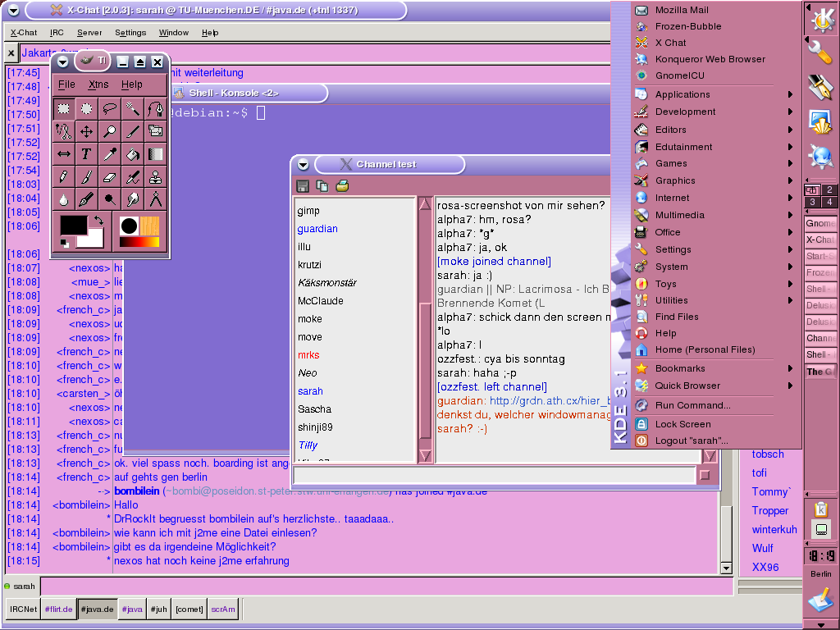Viewport: 840px width, 630px height.
Task: Select the Blur water-drop tool
Action: pos(64,200)
